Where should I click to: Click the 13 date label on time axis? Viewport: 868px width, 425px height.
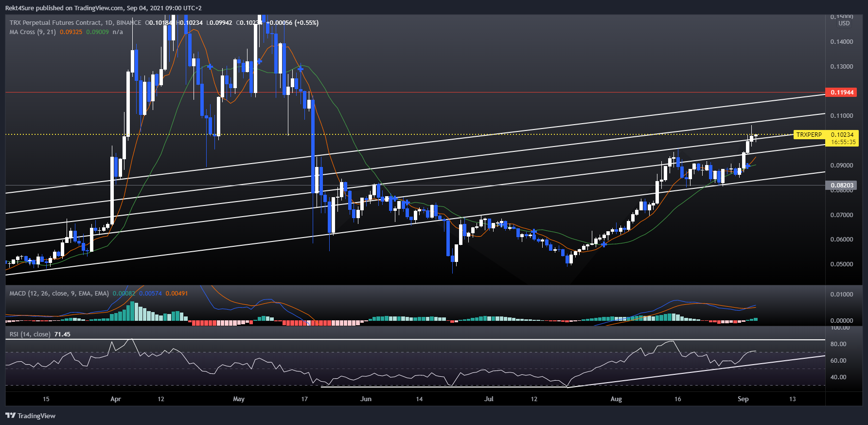pos(793,399)
